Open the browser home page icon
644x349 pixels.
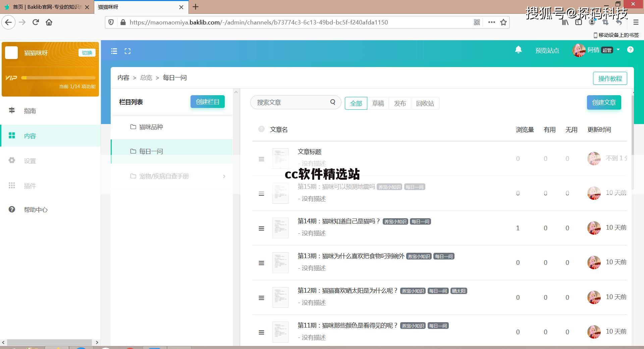tap(49, 22)
